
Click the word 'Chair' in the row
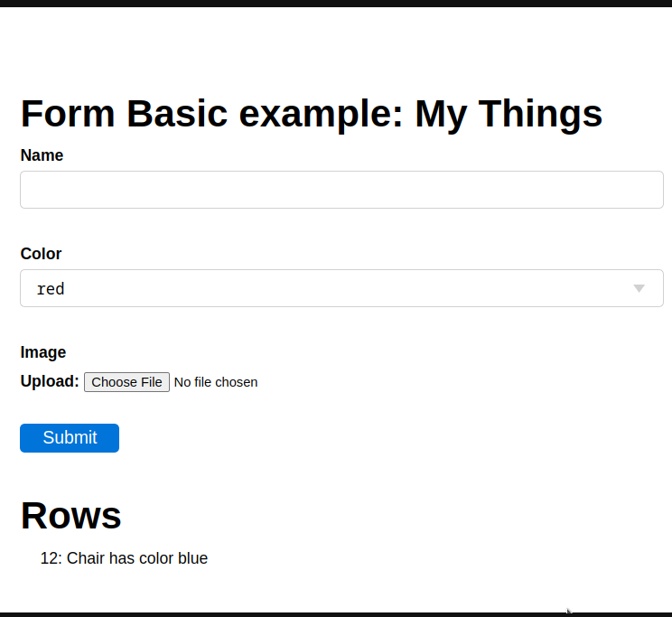(86, 558)
